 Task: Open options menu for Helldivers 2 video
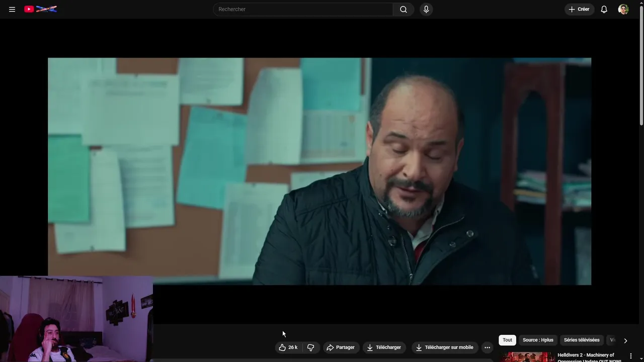pos(631,356)
